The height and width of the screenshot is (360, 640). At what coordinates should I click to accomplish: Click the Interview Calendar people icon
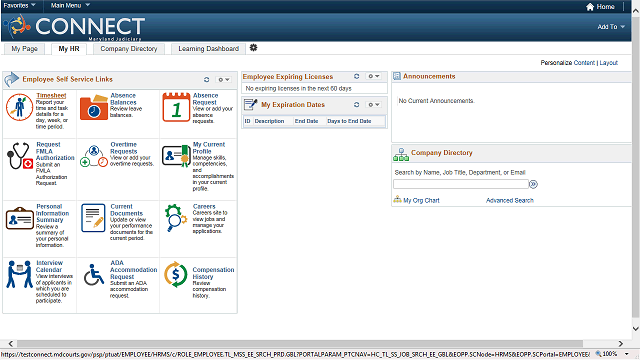tap(20, 274)
